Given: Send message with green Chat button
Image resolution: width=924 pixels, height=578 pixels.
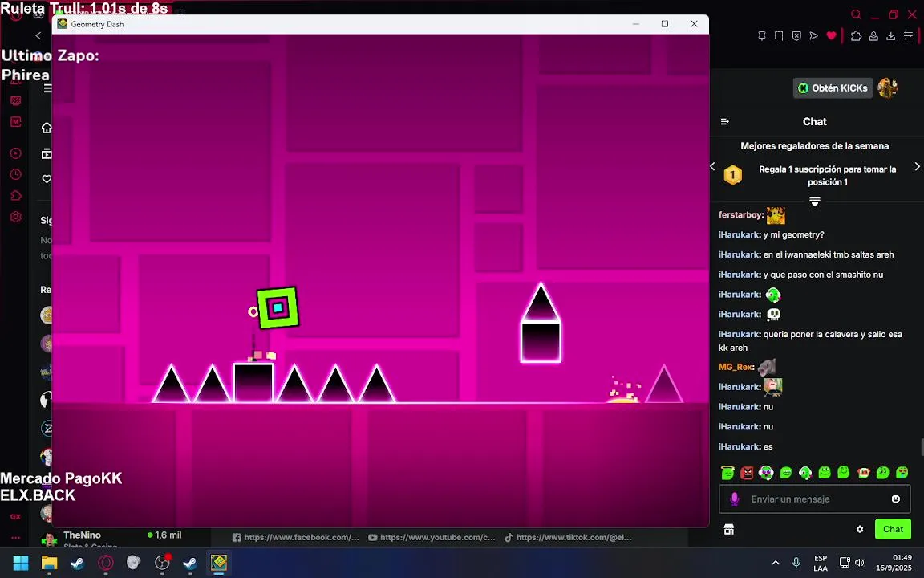Looking at the screenshot, I should click(x=893, y=529).
